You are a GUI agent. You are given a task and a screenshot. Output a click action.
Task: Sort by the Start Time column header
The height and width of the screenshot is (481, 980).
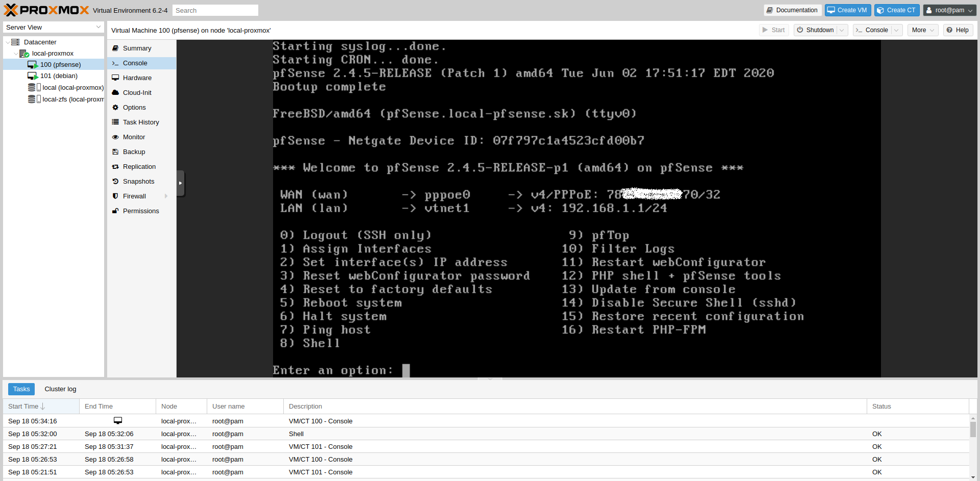[x=41, y=407]
